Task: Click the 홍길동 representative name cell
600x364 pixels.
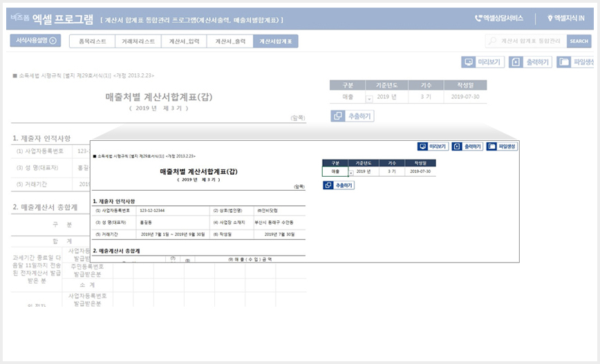Action: click(x=173, y=222)
